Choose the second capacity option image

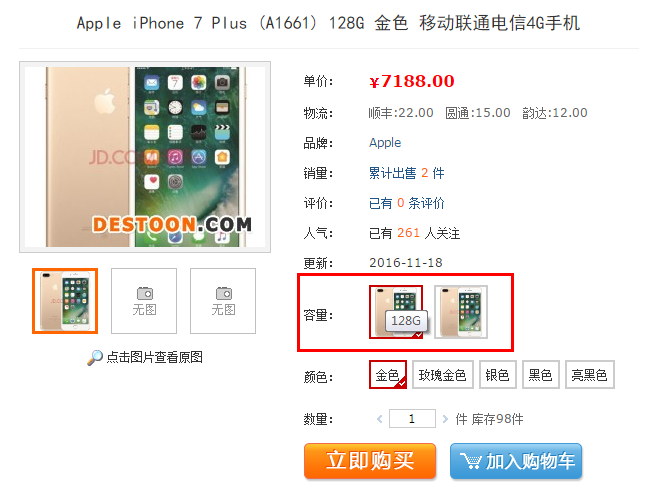point(461,312)
